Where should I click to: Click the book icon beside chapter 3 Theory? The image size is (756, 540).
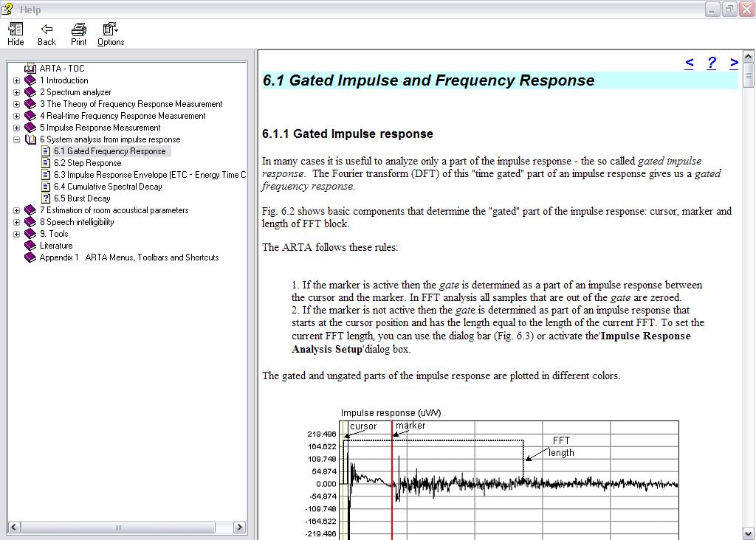tap(30, 104)
